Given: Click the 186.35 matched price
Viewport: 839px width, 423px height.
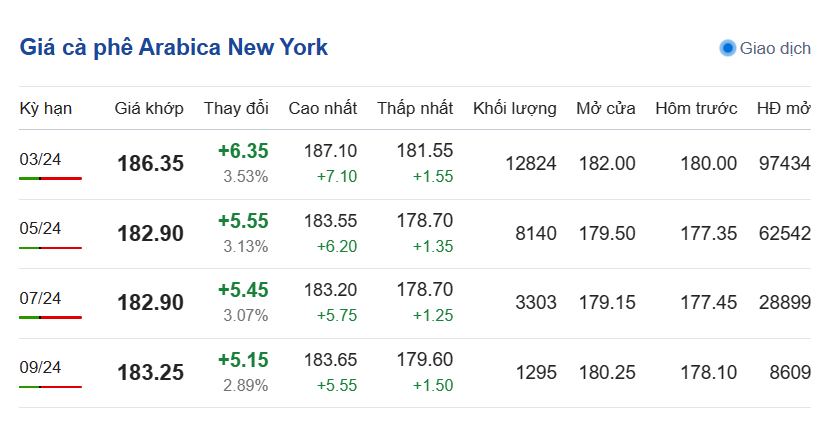Looking at the screenshot, I should [x=151, y=164].
